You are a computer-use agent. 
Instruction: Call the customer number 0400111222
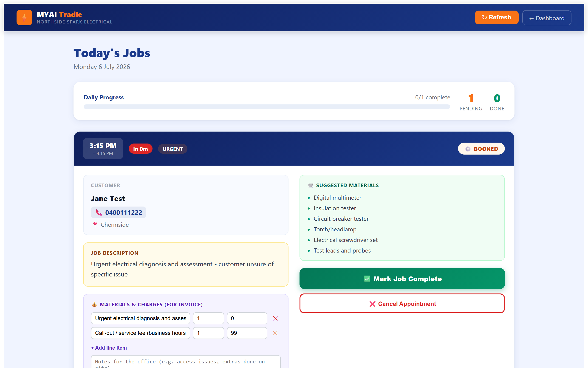[x=118, y=213]
